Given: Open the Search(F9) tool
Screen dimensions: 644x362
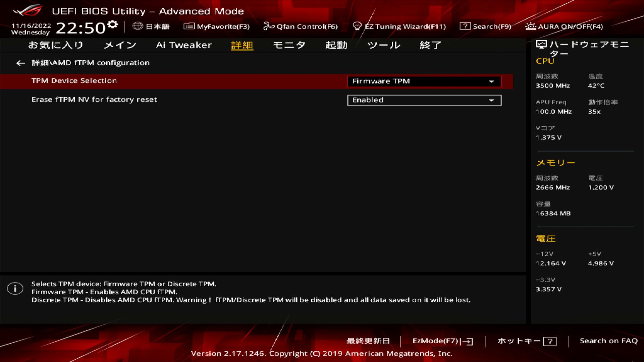Looking at the screenshot, I should tap(487, 26).
